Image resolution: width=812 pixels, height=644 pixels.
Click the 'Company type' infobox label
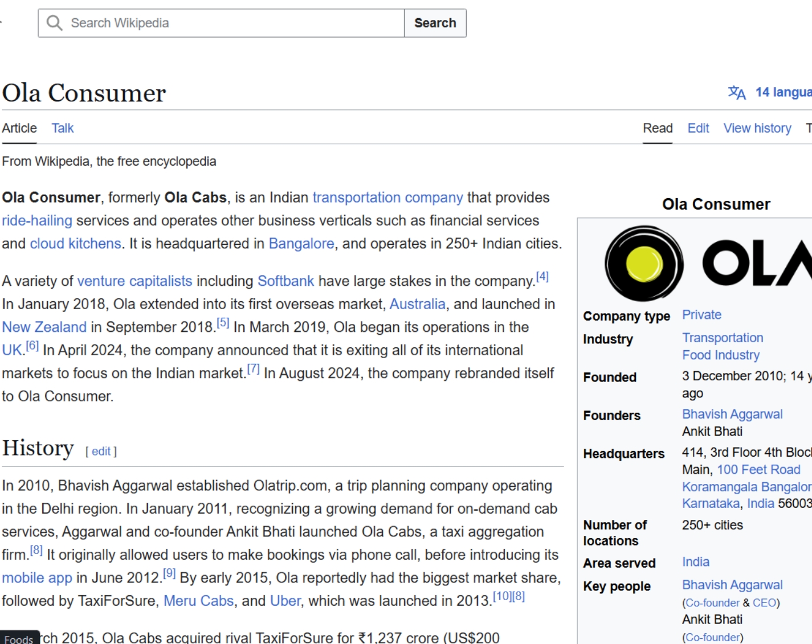tap(627, 316)
